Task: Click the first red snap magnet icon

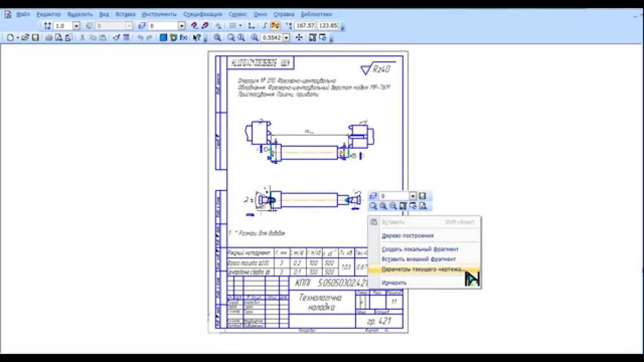Action: point(195,26)
